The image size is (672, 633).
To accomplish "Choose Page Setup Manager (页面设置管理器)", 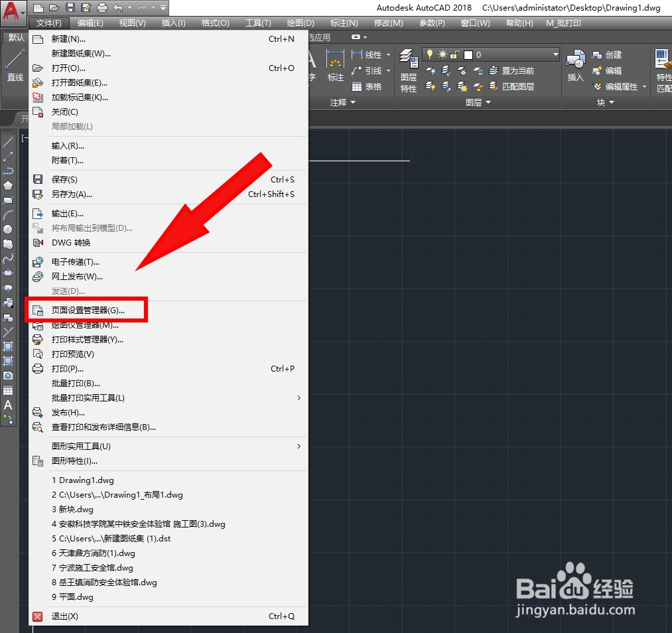I will [168, 311].
